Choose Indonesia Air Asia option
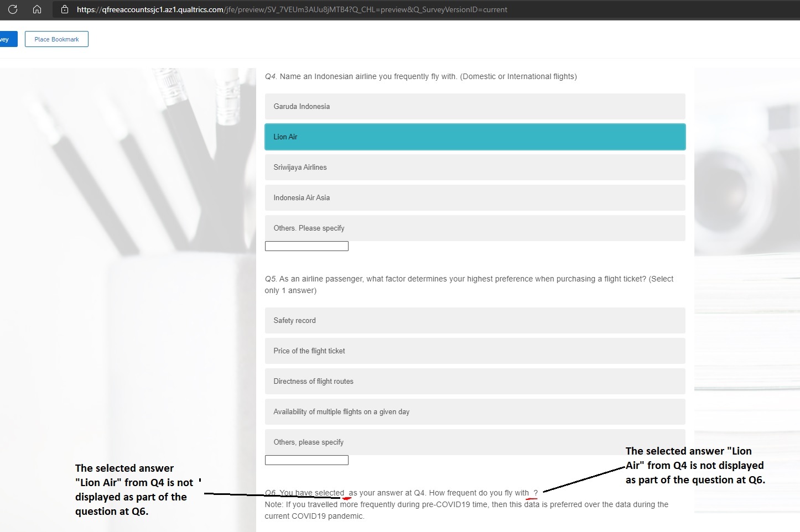This screenshot has width=800, height=532. (475, 197)
